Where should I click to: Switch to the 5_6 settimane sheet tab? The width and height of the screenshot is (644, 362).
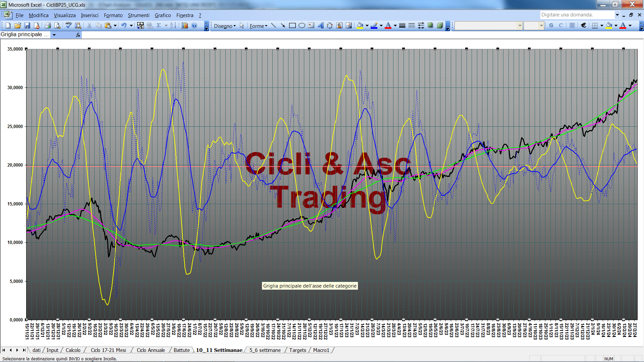click(265, 350)
